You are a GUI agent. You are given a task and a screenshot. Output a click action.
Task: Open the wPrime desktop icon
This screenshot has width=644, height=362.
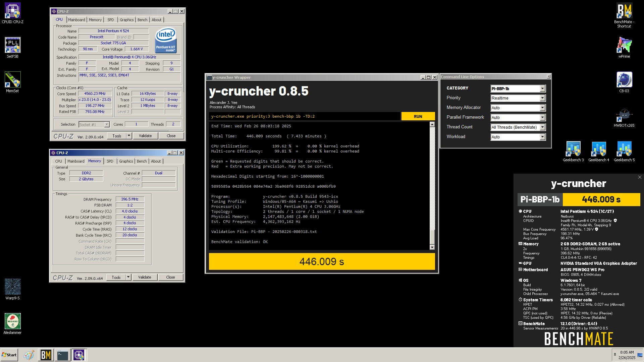click(x=624, y=48)
